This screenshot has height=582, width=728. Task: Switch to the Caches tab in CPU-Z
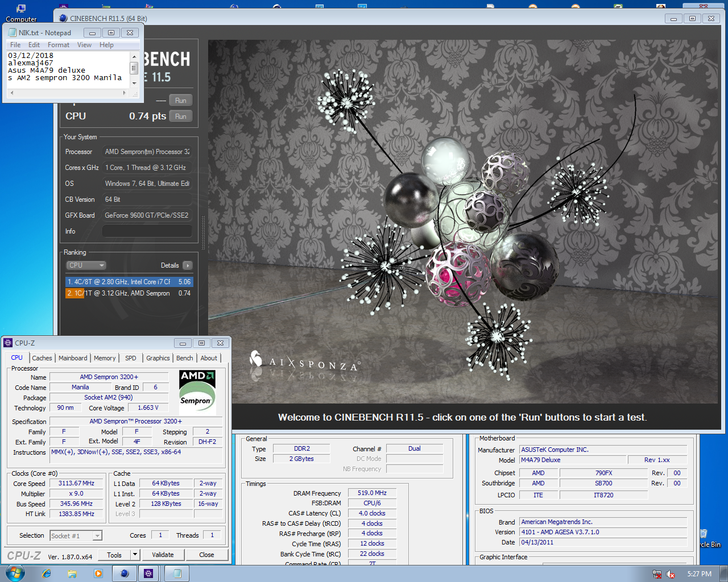42,358
